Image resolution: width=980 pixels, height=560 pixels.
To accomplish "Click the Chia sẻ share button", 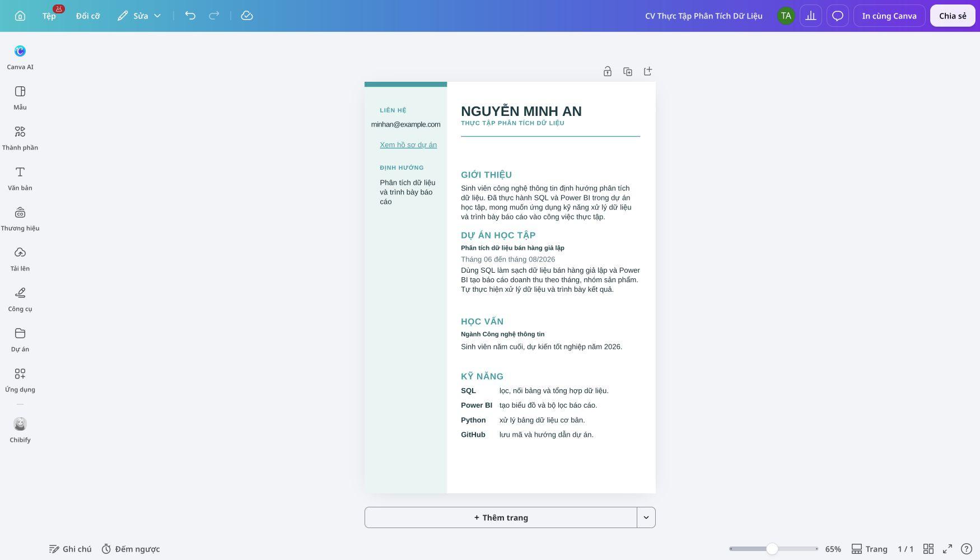I will pyautogui.click(x=953, y=16).
